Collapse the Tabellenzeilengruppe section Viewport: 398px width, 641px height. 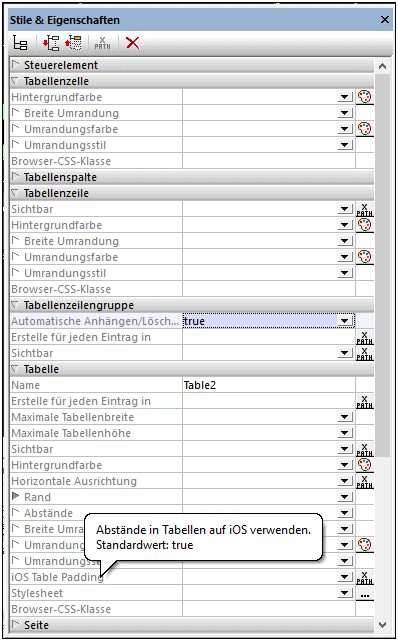[x=16, y=305]
